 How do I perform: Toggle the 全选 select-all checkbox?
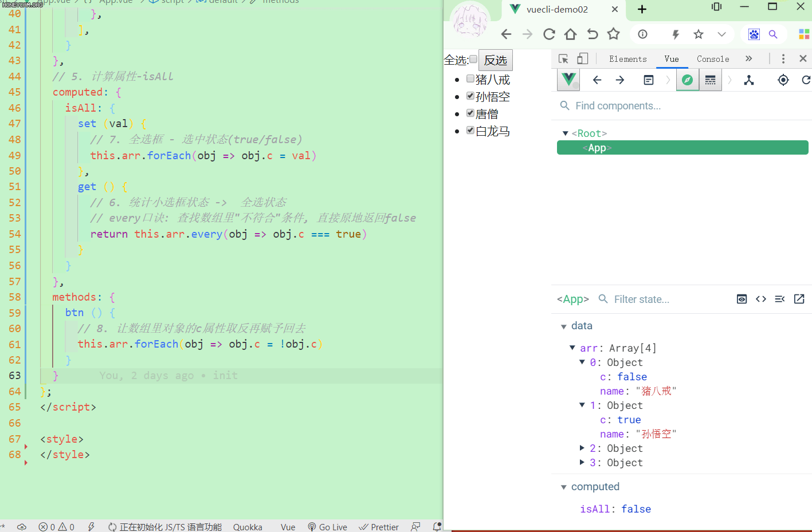[473, 59]
